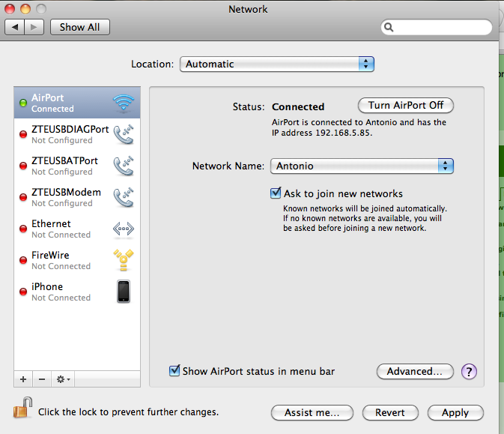Click the green status dot next to AirPort

[x=23, y=103]
